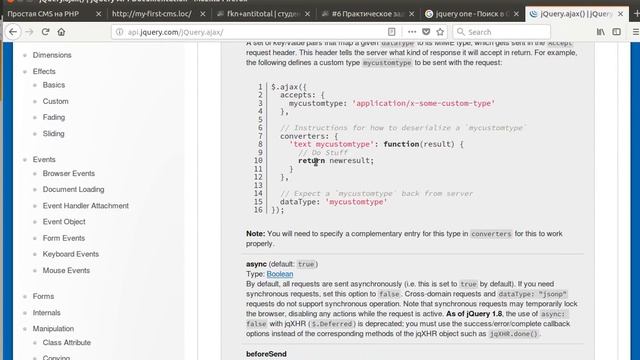
Task: Open the Forms category link
Action: coord(43,296)
